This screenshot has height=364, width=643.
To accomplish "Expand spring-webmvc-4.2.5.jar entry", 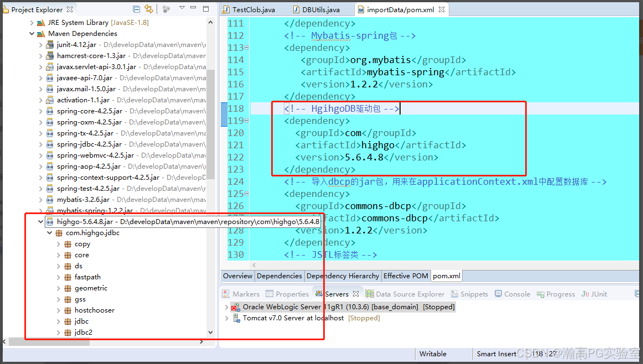I will (40, 155).
